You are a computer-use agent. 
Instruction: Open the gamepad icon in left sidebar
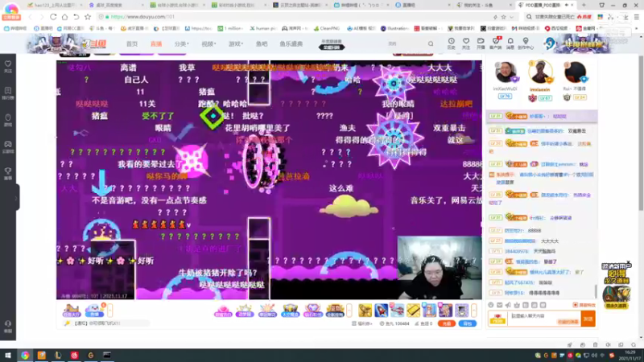click(8, 147)
